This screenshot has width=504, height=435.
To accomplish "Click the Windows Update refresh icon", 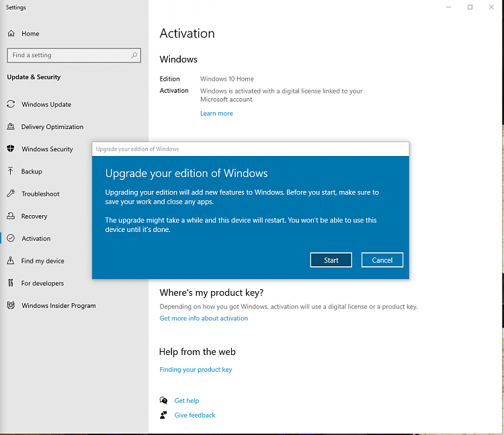I will pos(11,104).
